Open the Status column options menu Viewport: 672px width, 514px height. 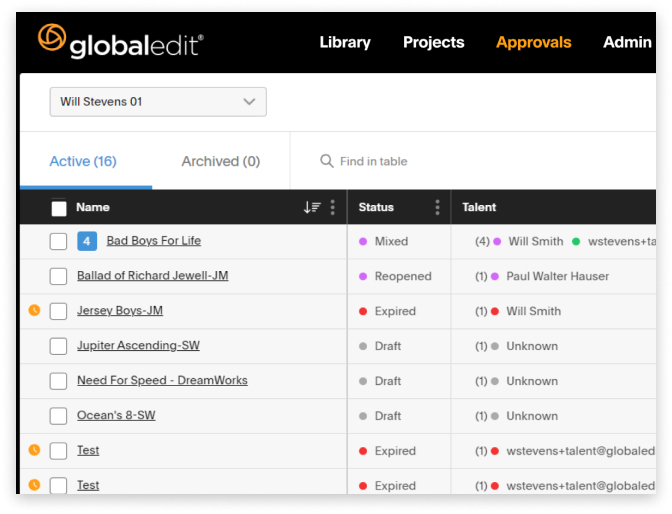pyautogui.click(x=437, y=207)
